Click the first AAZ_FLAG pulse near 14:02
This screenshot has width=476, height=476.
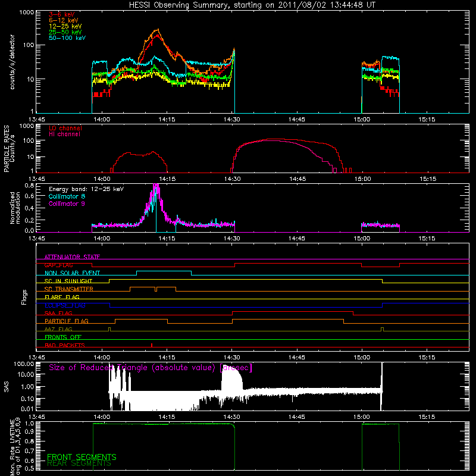tap(109, 329)
